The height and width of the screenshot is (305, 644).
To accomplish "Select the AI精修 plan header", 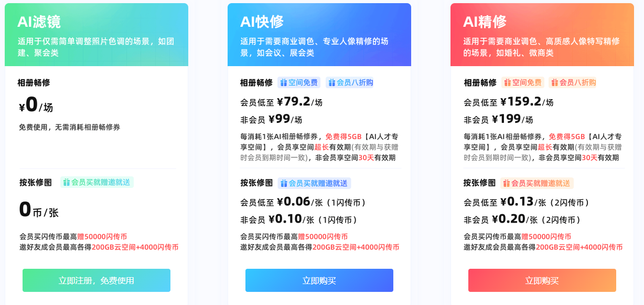I will coord(542,35).
